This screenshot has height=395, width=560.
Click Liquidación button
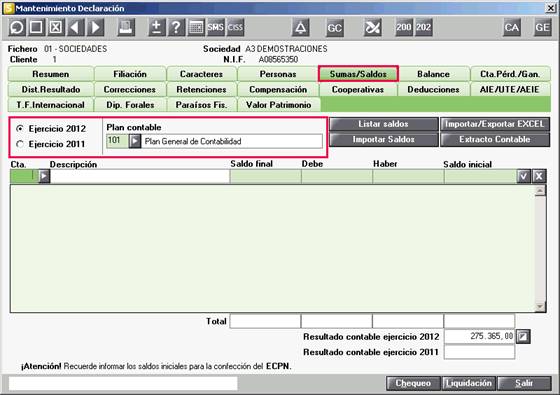tap(469, 383)
